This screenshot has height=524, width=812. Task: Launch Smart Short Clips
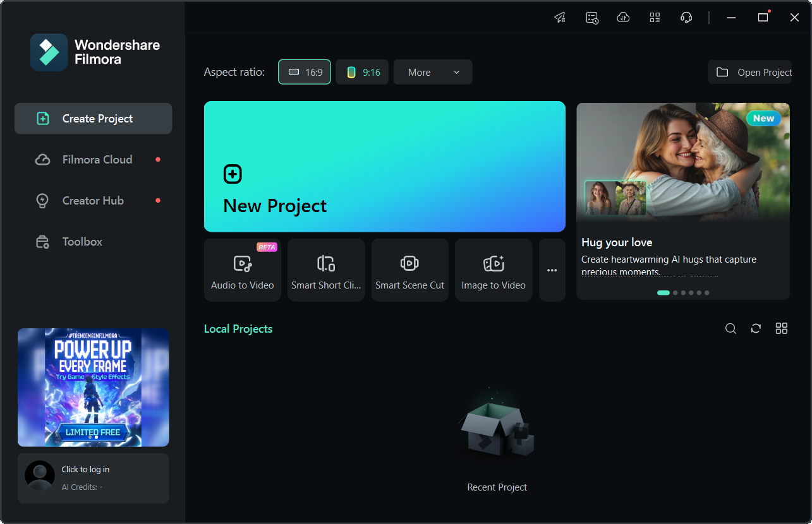pyautogui.click(x=326, y=270)
